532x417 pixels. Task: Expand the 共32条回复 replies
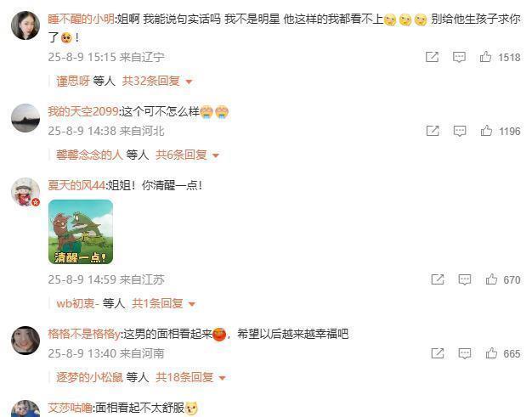[x=157, y=81]
